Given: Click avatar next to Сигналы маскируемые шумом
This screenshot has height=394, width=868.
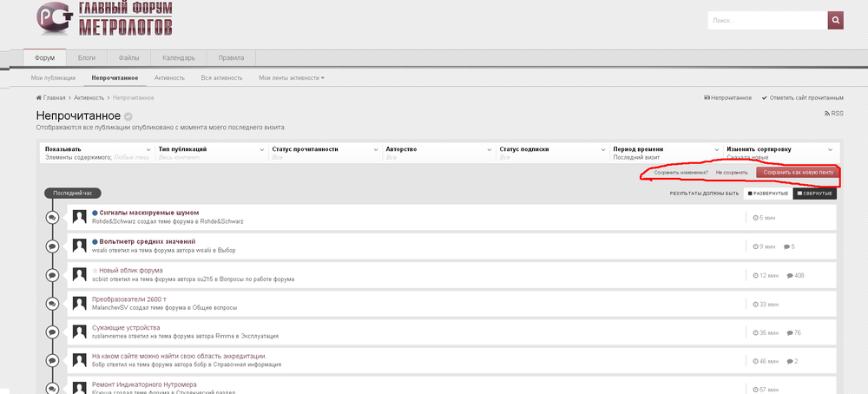Looking at the screenshot, I should coord(80,216).
